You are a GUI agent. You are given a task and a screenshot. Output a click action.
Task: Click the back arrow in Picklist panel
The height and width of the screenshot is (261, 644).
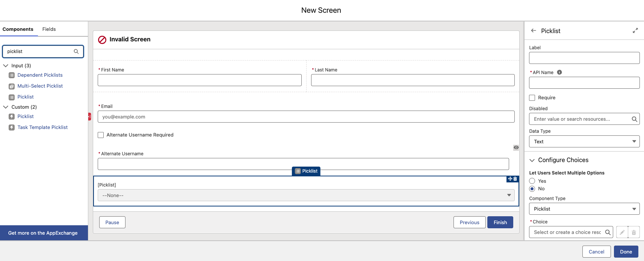coord(533,31)
